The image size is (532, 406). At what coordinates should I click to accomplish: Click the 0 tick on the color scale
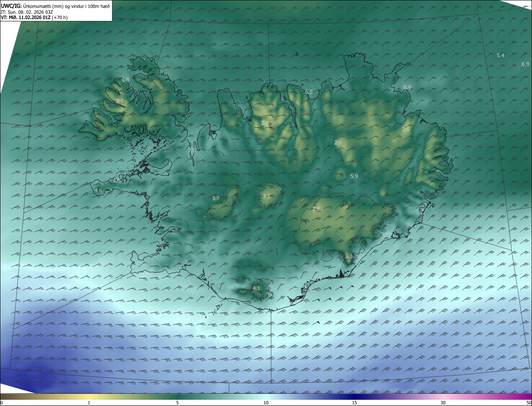coord(2,403)
